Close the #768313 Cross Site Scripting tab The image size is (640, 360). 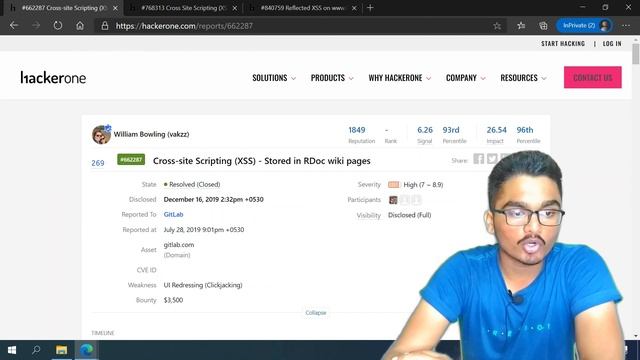[x=235, y=8]
